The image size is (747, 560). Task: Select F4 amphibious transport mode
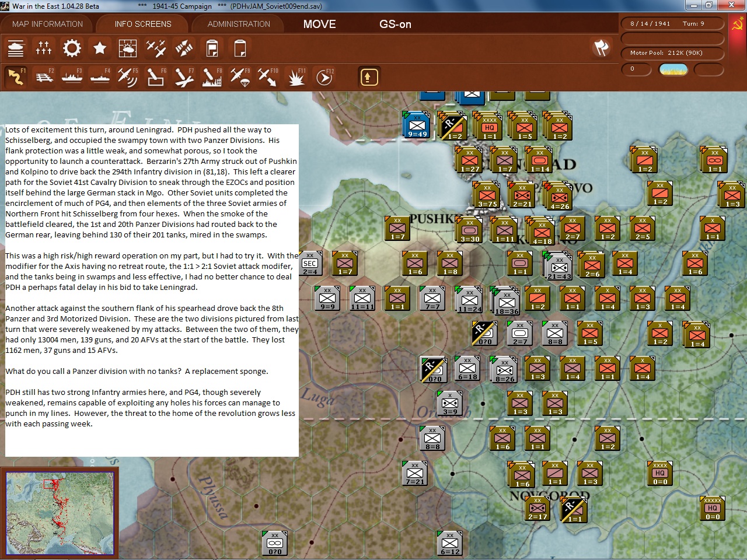[x=100, y=77]
